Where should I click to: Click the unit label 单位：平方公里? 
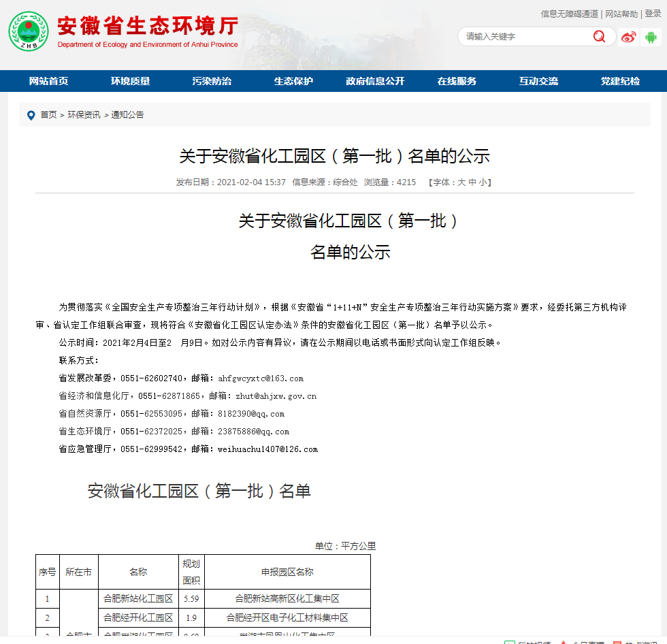346,546
